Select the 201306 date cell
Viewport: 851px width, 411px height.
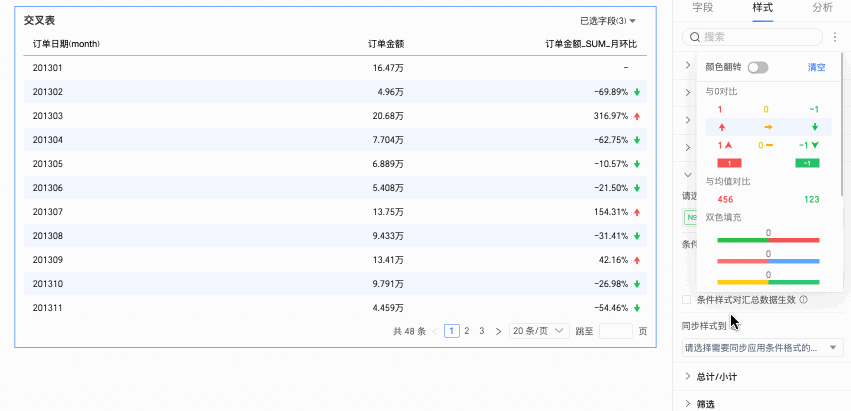pos(48,188)
